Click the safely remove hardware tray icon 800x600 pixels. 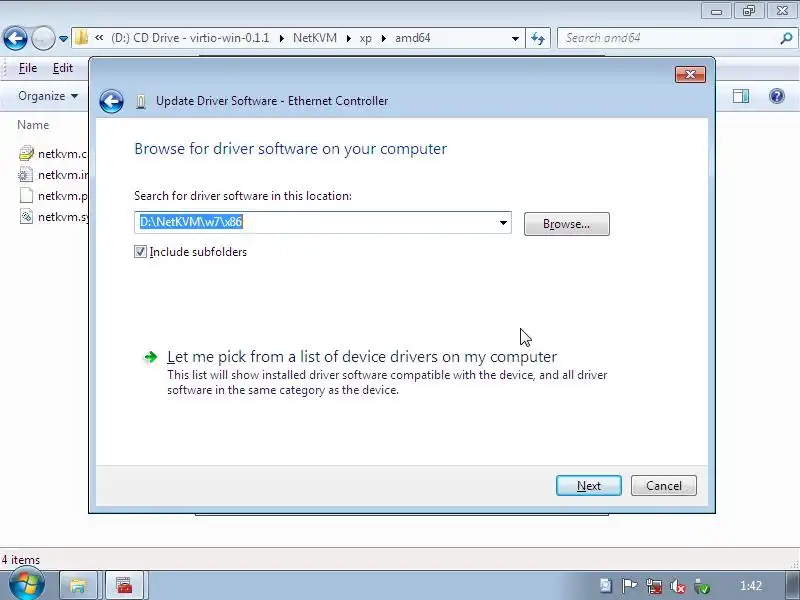[x=702, y=587]
